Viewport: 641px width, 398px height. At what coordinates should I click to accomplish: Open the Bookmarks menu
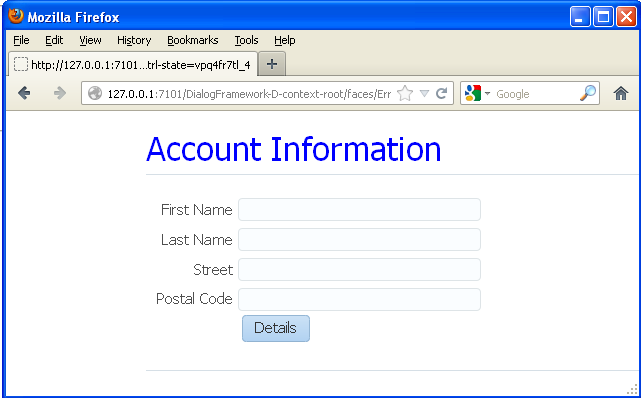coord(193,40)
